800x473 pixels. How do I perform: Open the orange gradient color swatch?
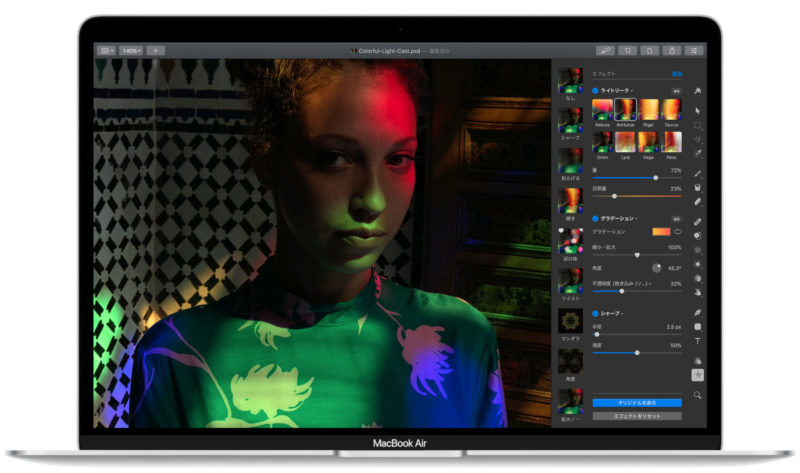(x=661, y=232)
